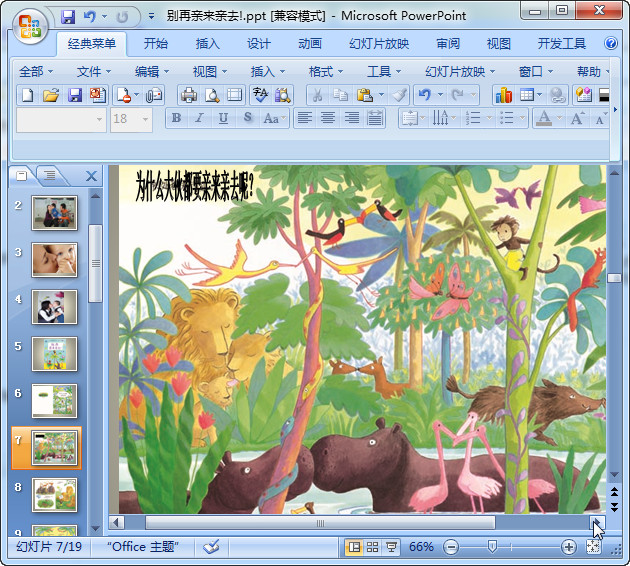Center align the text
This screenshot has height=566, width=630.
tap(328, 118)
